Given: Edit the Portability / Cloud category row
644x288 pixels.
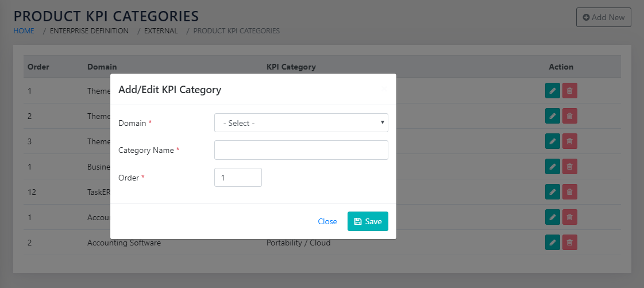Looking at the screenshot, I should point(552,243).
